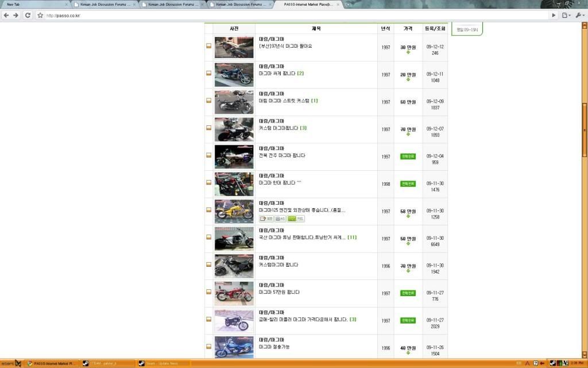The image size is (588, 368).
Task: Bookmark this page with the star icon
Action: coord(40,16)
